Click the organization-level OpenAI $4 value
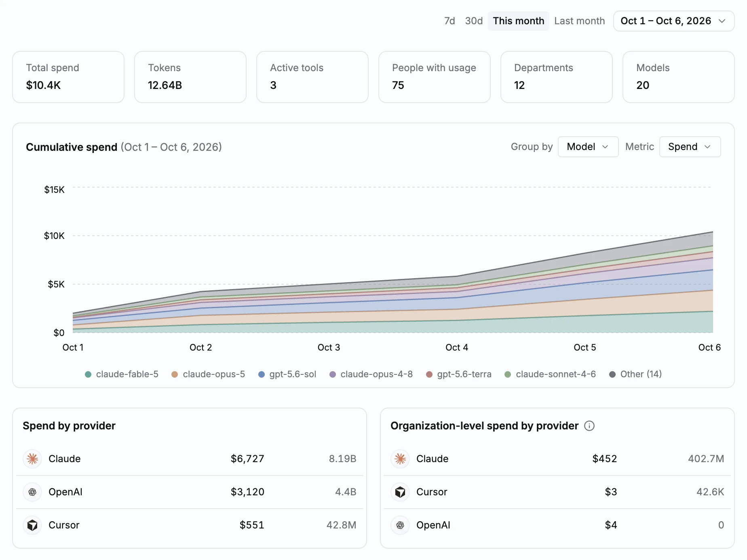747x560 pixels. [x=611, y=525]
